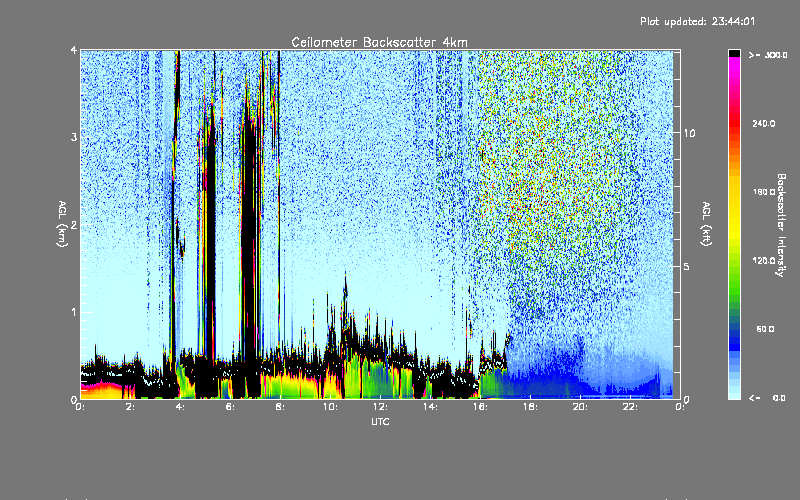Click the '1' tick on the km axis
The image size is (800, 500).
74,312
